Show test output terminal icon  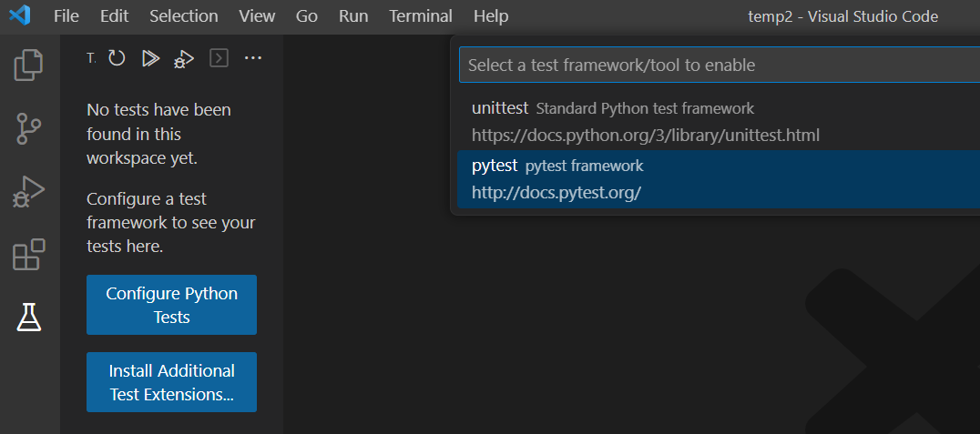tap(219, 59)
